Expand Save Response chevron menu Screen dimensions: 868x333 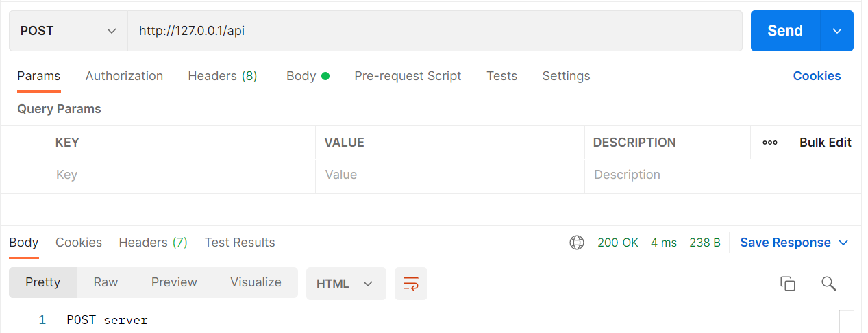coord(843,243)
